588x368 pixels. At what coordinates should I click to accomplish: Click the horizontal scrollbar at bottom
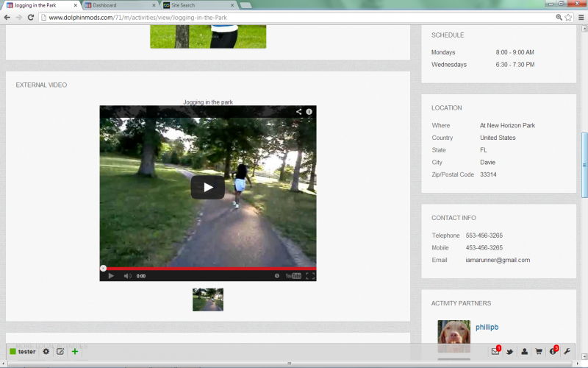[290, 364]
